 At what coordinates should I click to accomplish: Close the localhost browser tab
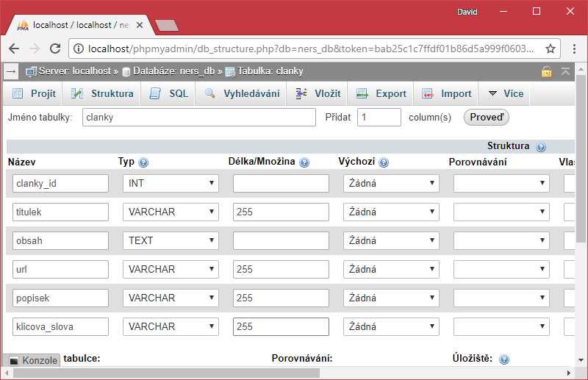[x=140, y=25]
